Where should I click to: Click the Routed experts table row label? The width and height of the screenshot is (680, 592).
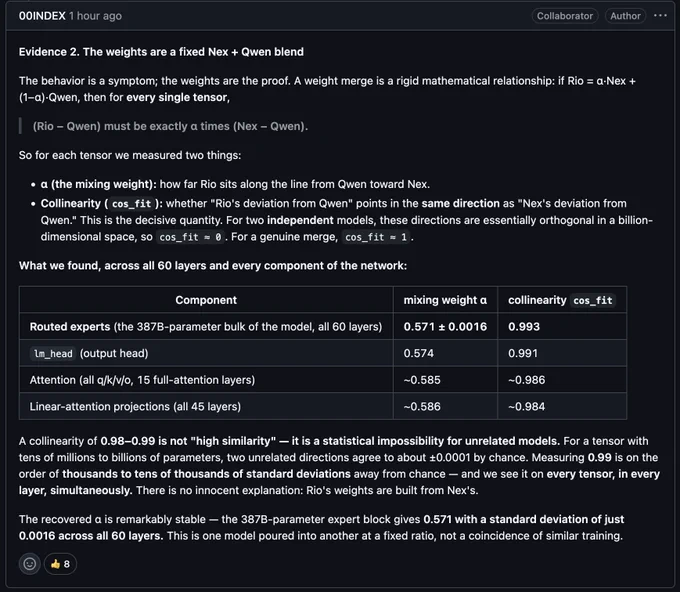coord(206,327)
